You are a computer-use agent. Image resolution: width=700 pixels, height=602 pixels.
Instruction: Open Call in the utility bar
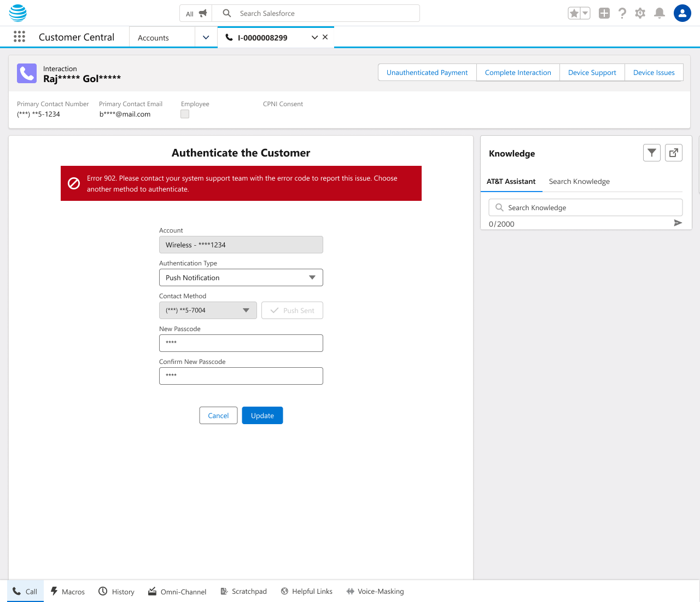click(25, 591)
